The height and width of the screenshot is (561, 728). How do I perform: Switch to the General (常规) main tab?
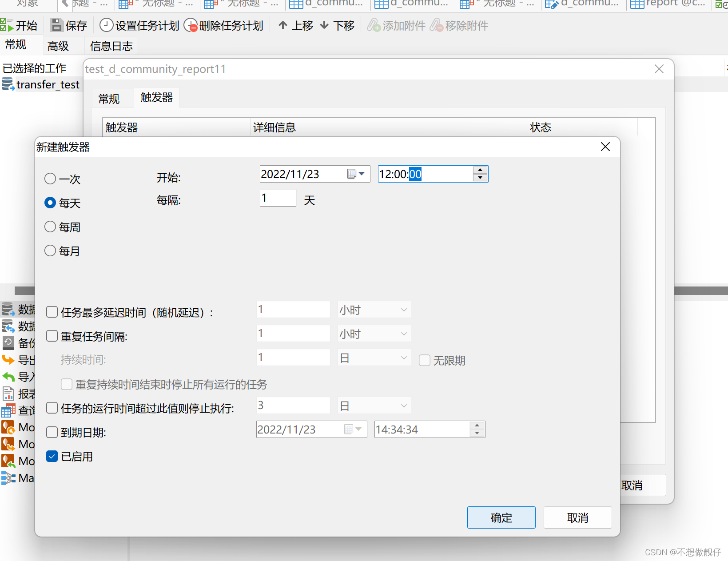pos(16,45)
